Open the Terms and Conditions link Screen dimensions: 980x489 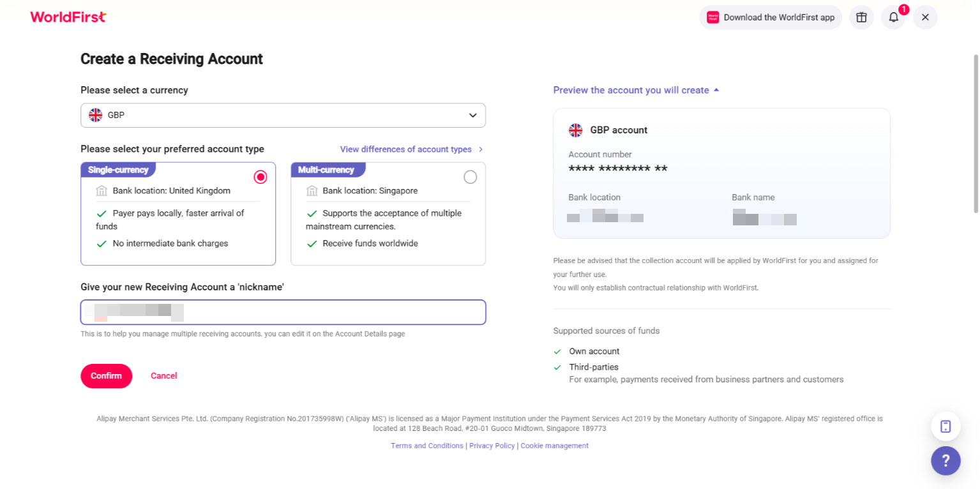(x=427, y=446)
